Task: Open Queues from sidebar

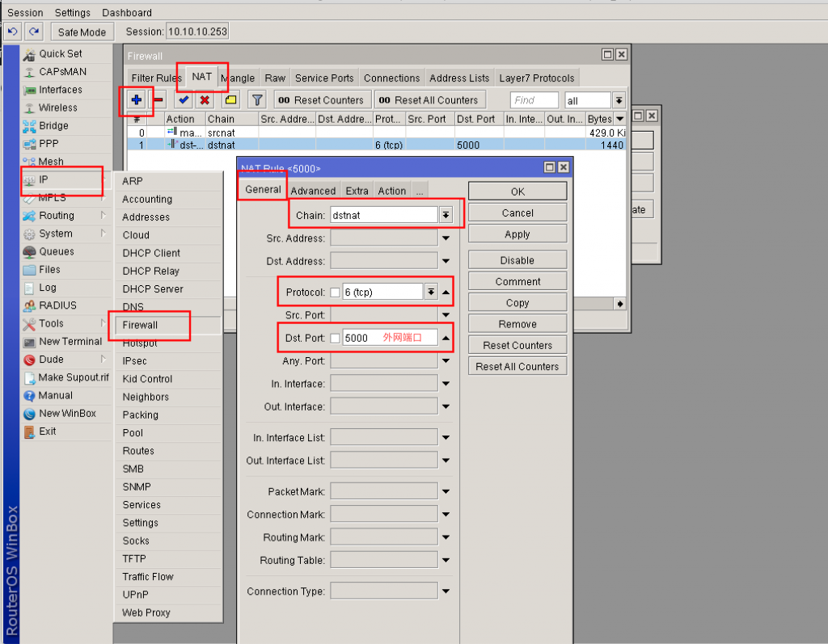Action: [56, 252]
